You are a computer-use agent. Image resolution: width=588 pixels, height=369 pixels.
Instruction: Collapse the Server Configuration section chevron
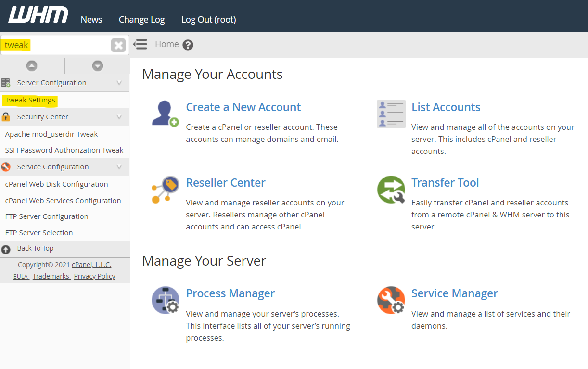[119, 83]
